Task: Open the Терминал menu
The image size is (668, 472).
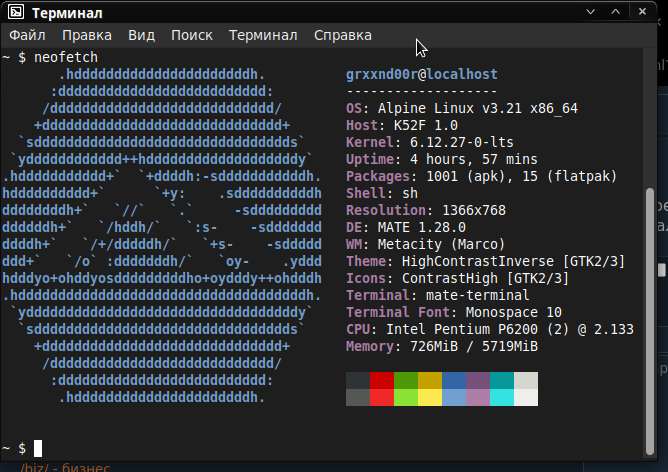Action: [x=263, y=35]
